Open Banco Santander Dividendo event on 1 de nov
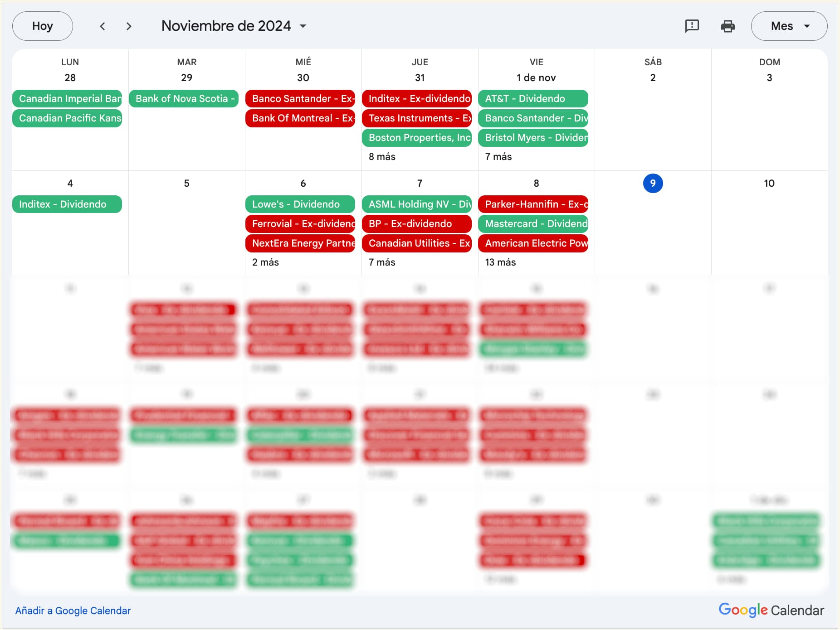This screenshot has height=630, width=840. point(533,118)
